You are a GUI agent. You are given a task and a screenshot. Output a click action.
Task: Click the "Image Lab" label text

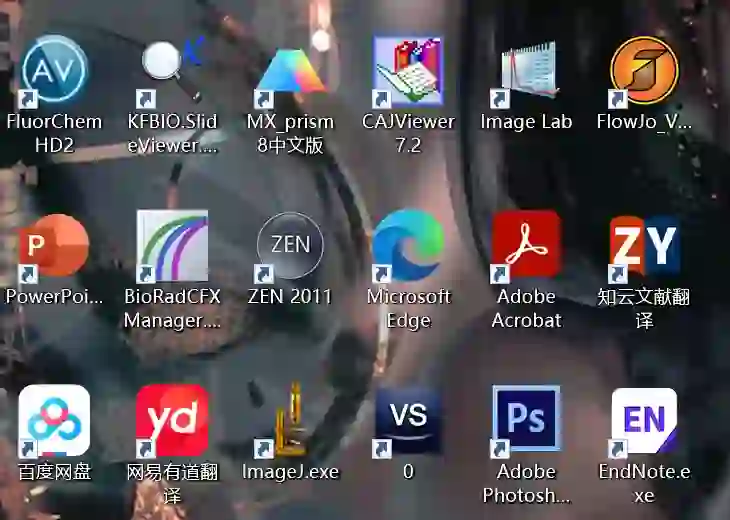click(x=526, y=122)
